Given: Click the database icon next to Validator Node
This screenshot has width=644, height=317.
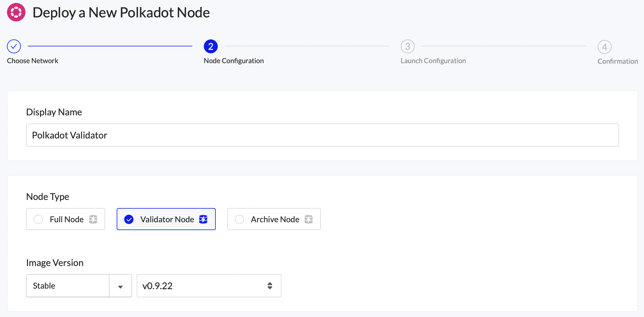Looking at the screenshot, I should pyautogui.click(x=204, y=219).
